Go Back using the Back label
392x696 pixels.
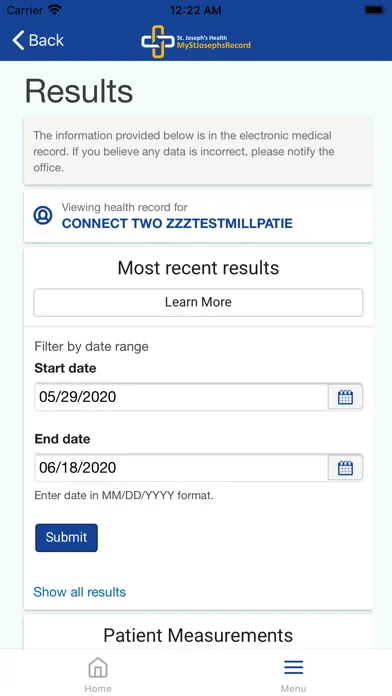pos(46,40)
